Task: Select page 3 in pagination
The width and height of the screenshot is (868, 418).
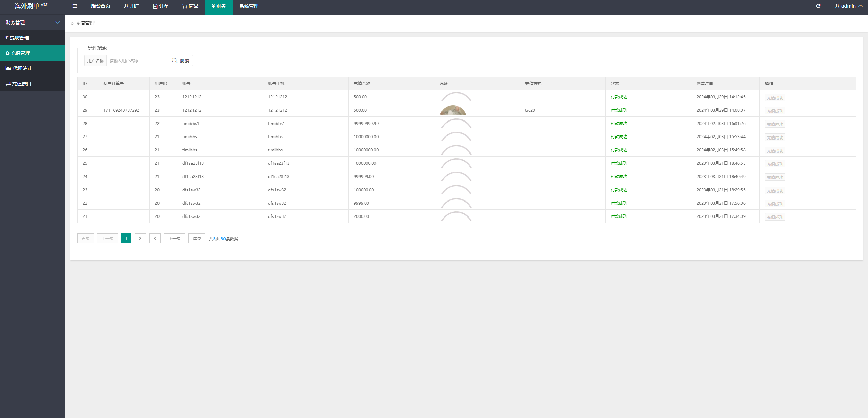Action: 155,238
